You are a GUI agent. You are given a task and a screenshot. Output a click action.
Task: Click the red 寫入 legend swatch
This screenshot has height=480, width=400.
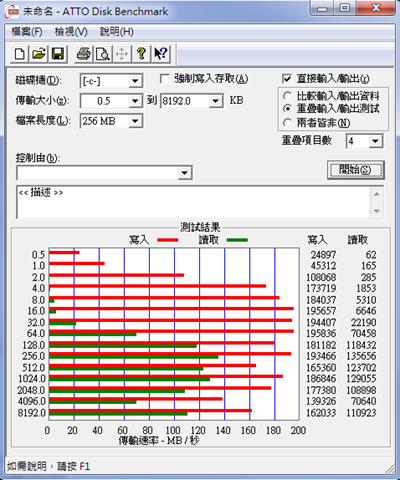(168, 240)
